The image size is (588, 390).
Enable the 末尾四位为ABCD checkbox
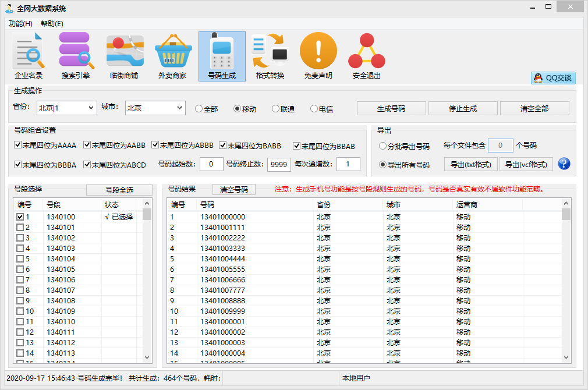(x=87, y=164)
